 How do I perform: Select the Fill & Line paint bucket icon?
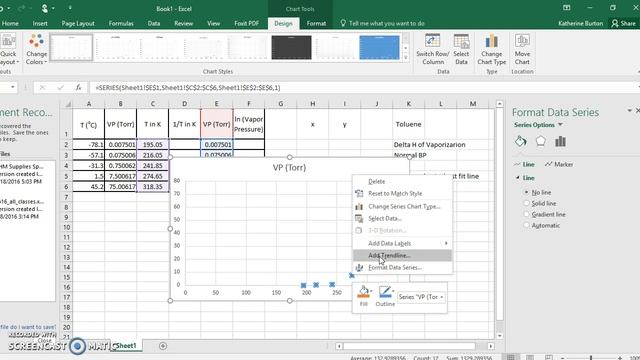[520, 142]
